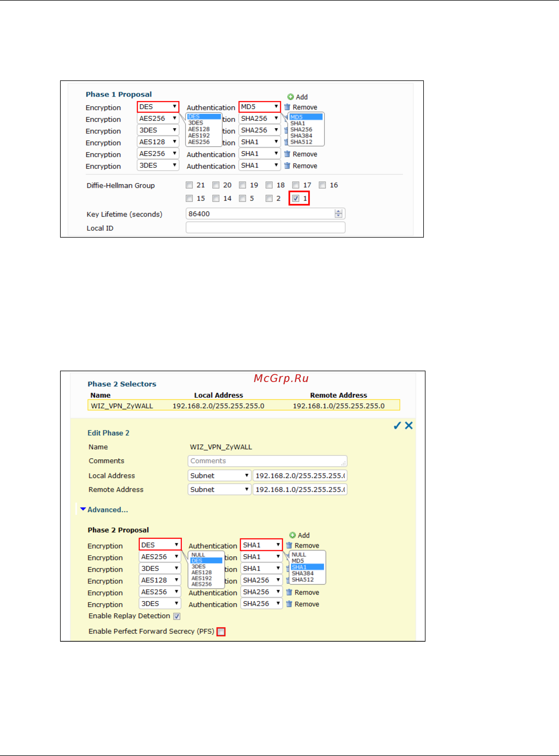Check Diffie-Hellman Group 17
Viewport: 559px width, 756px height.
[296, 185]
